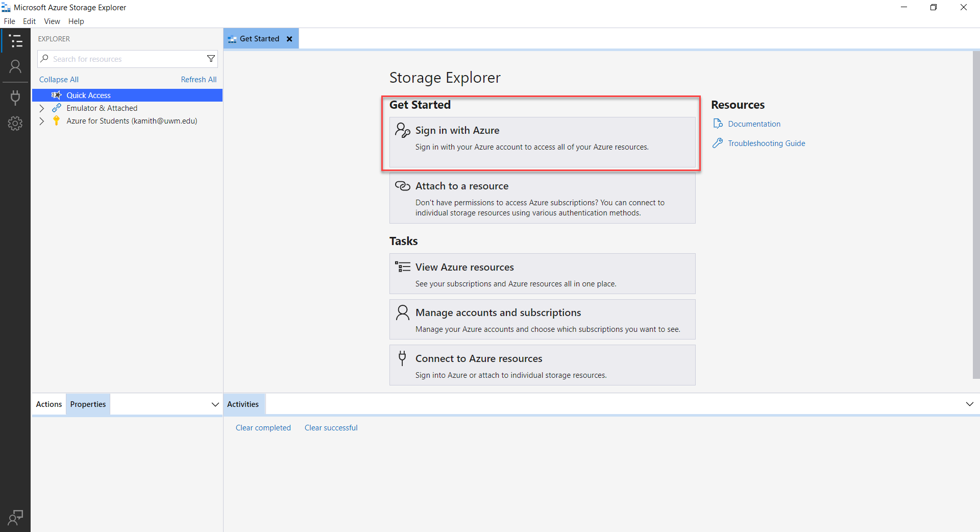Screen dimensions: 980x532
Task: Open Account Management from the sidebar
Action: [15, 66]
